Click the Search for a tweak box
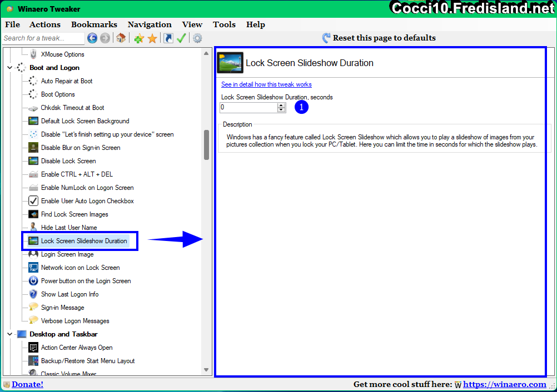This screenshot has height=392, width=557. (43, 38)
